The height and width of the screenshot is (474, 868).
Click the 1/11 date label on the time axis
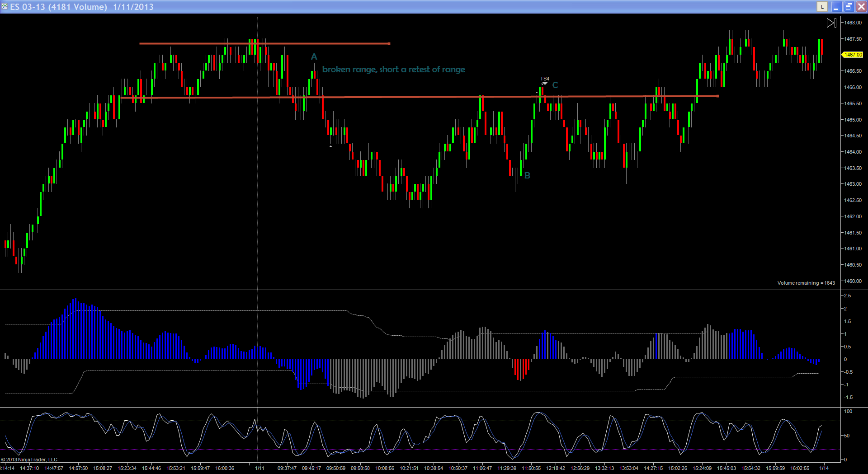coord(260,468)
